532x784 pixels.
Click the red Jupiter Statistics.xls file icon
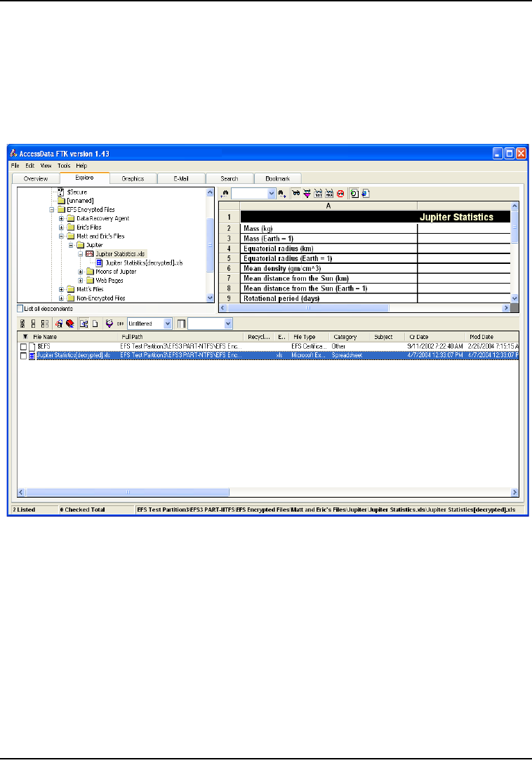click(90, 254)
